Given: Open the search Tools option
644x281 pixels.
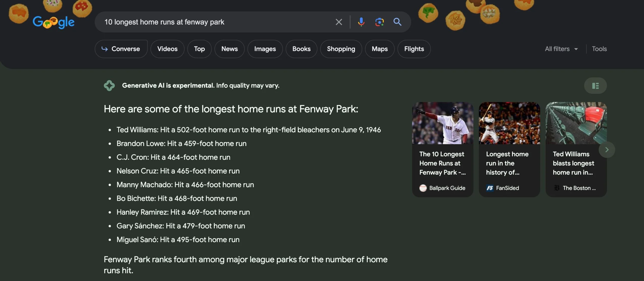Looking at the screenshot, I should (x=599, y=49).
